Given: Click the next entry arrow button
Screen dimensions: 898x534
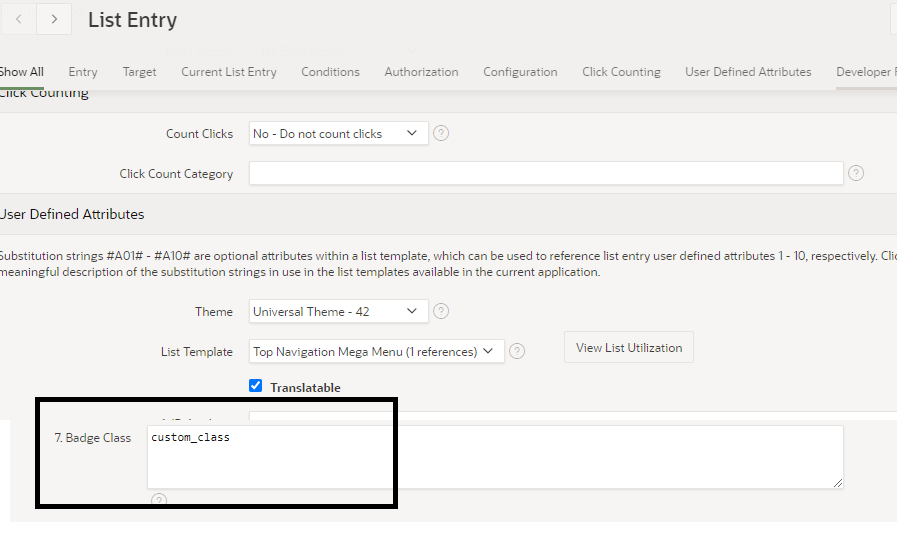Looking at the screenshot, I should (54, 19).
